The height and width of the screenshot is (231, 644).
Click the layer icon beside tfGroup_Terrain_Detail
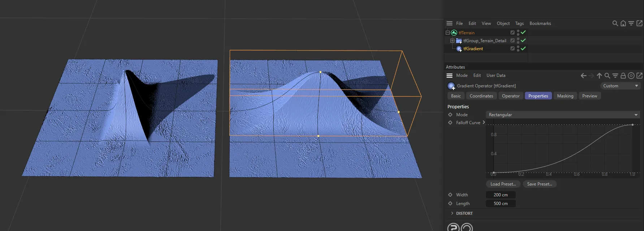pyautogui.click(x=512, y=40)
